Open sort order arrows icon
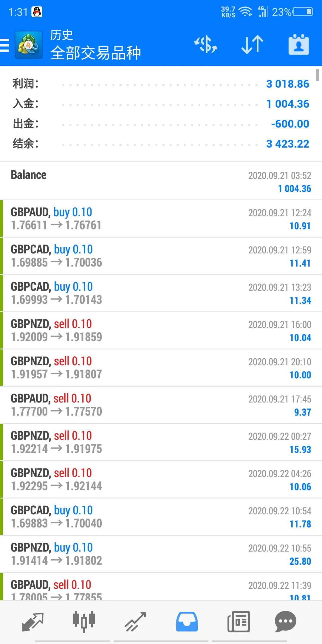 (x=252, y=45)
